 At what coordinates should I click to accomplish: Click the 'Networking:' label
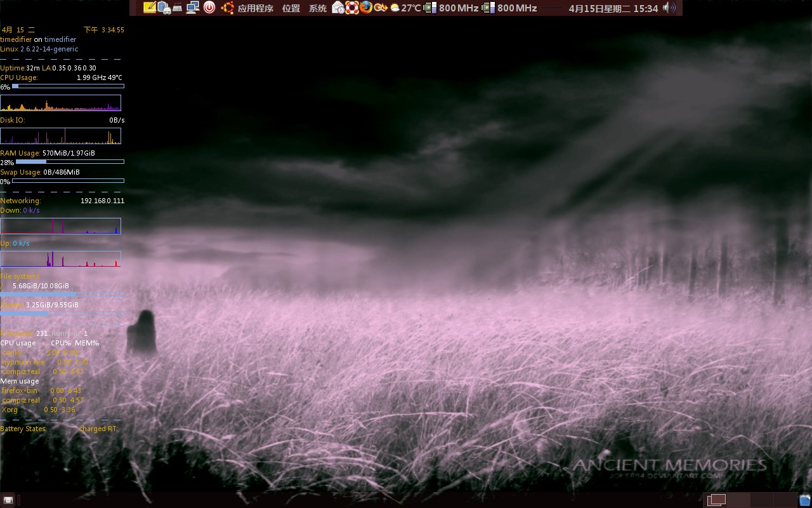(20, 201)
